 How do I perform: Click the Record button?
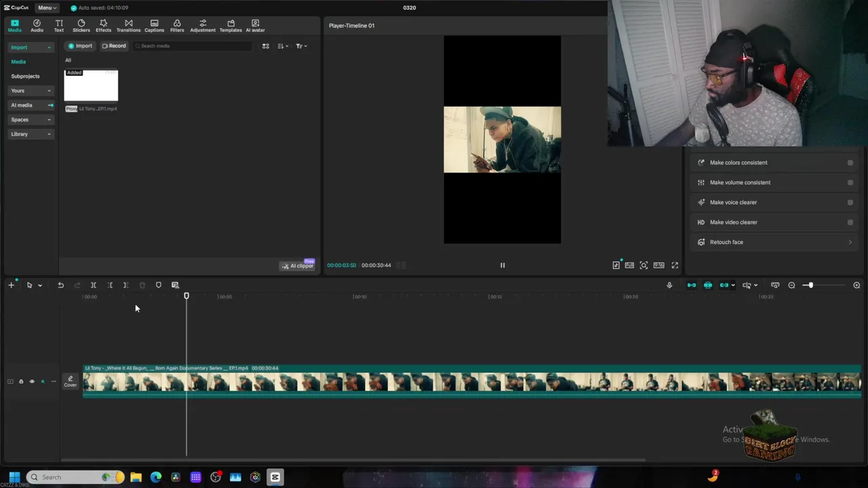114,46
